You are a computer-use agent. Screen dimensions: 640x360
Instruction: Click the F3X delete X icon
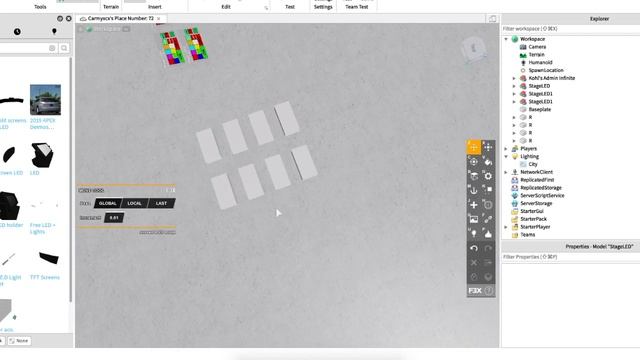[474, 262]
